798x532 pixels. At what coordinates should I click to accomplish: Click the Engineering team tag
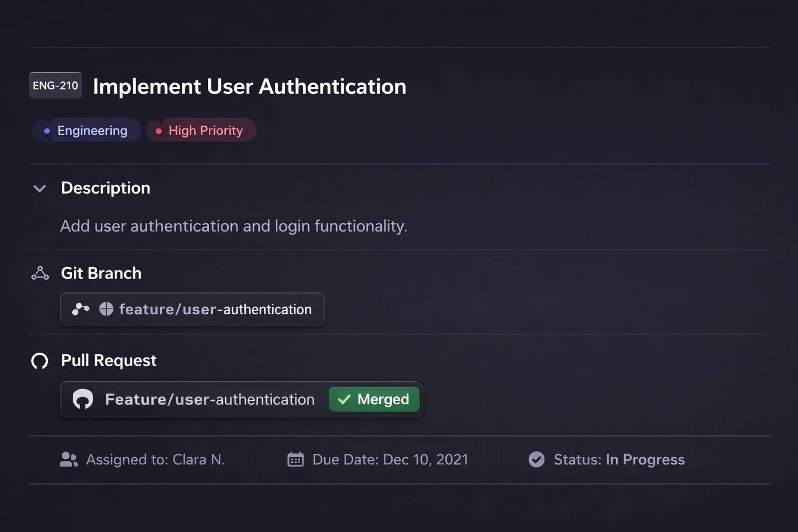point(87,130)
